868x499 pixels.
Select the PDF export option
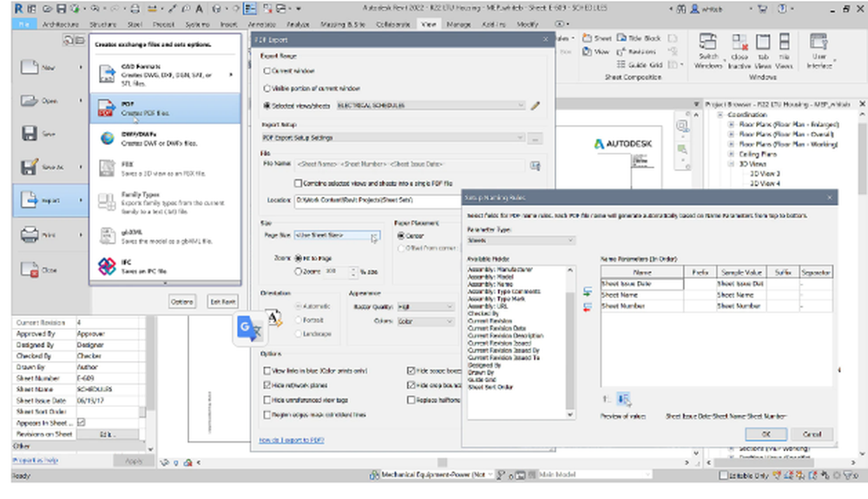point(165,108)
